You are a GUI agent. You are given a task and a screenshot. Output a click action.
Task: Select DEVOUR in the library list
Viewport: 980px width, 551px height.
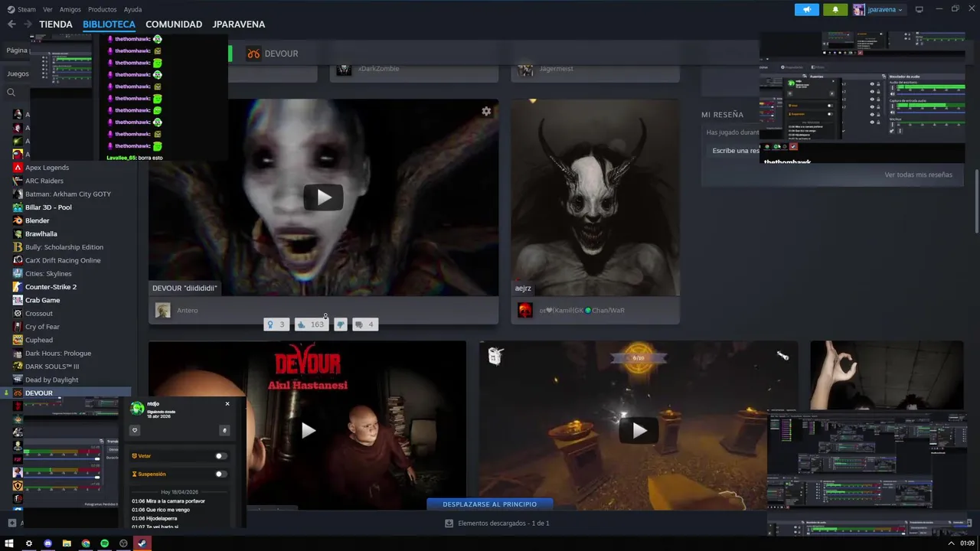[38, 393]
